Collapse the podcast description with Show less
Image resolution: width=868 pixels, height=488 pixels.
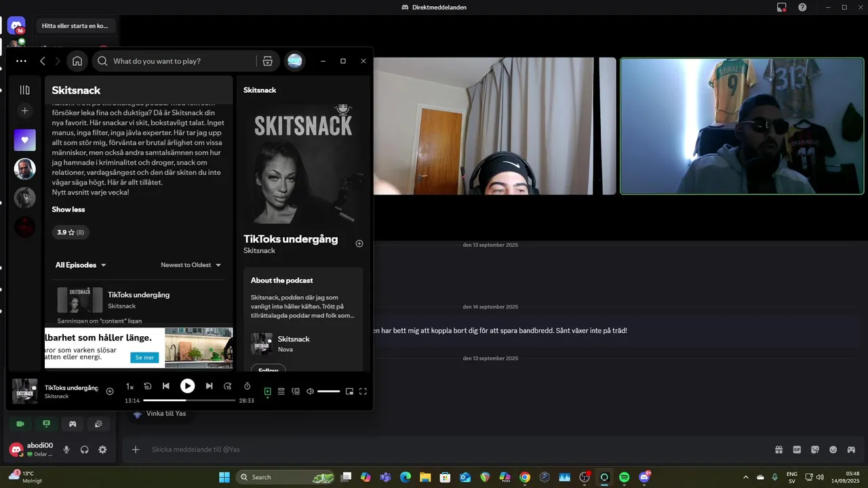(x=68, y=209)
